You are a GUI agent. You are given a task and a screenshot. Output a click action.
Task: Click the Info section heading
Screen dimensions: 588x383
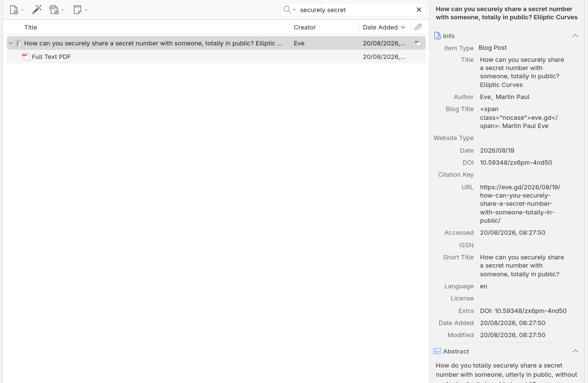click(449, 36)
